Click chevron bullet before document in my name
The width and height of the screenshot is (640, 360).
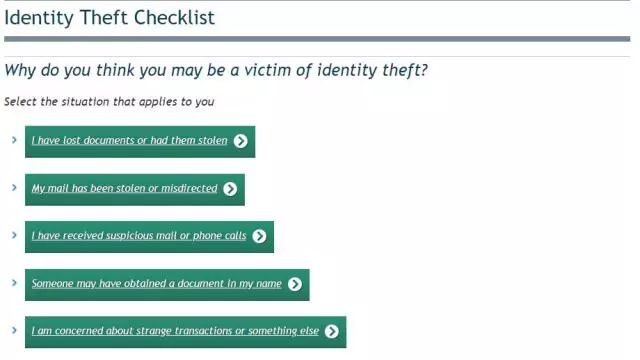pos(14,282)
